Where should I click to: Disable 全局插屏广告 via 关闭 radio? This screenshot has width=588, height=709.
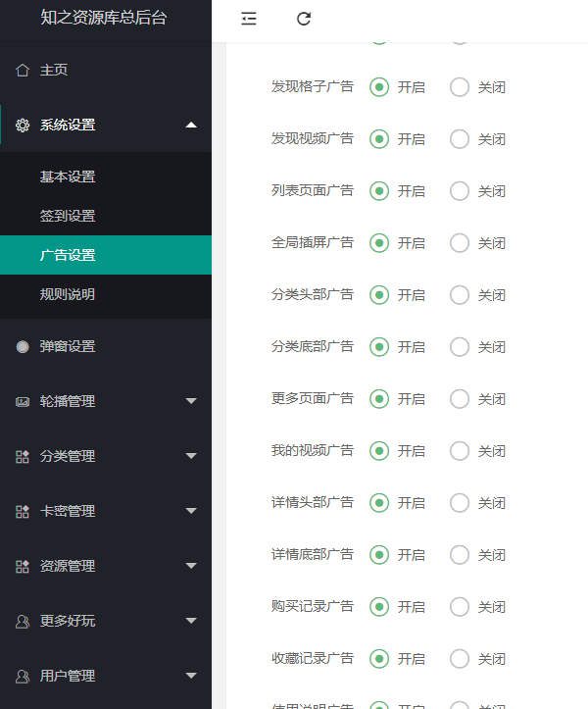click(460, 243)
